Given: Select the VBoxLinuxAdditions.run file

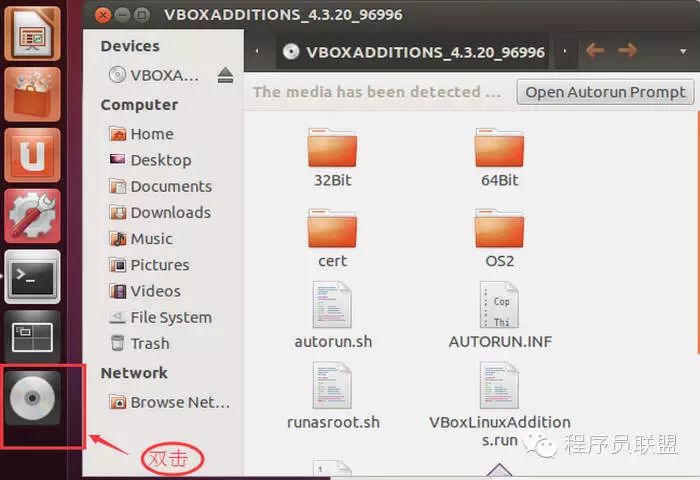Looking at the screenshot, I should (x=500, y=405).
